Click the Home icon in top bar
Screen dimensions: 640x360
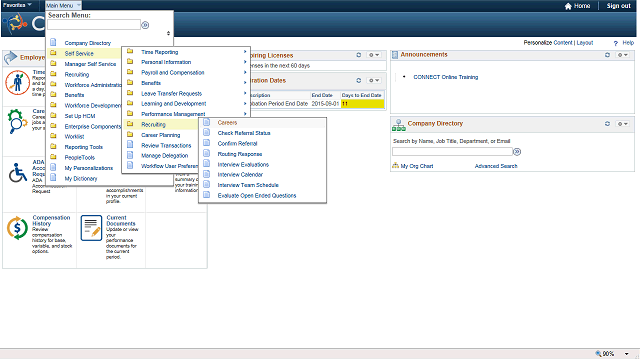pyautogui.click(x=568, y=6)
